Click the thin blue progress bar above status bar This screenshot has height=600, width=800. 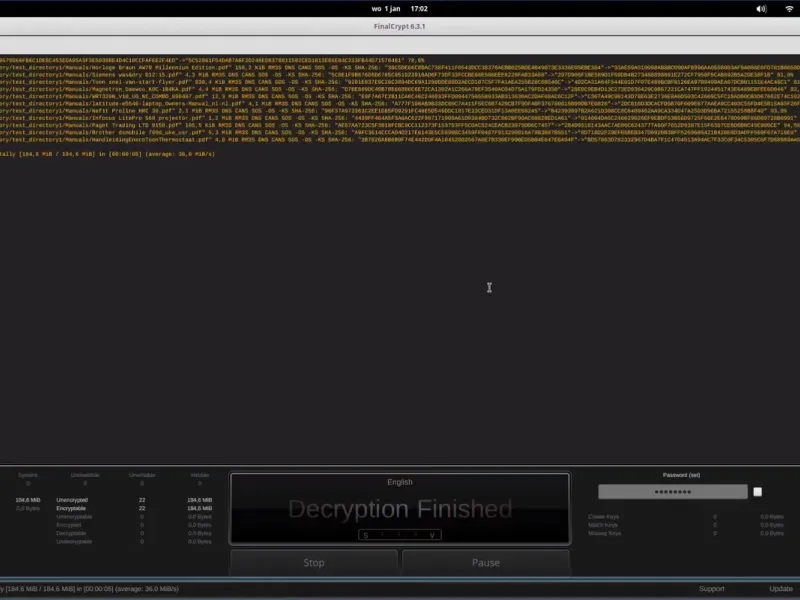click(x=400, y=579)
